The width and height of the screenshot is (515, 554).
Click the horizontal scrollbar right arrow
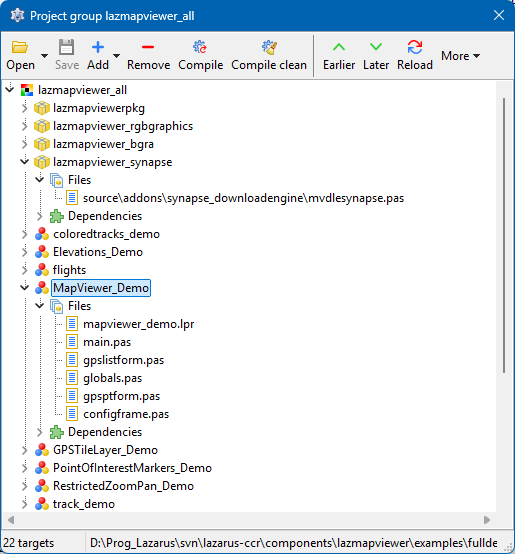[x=487, y=520]
